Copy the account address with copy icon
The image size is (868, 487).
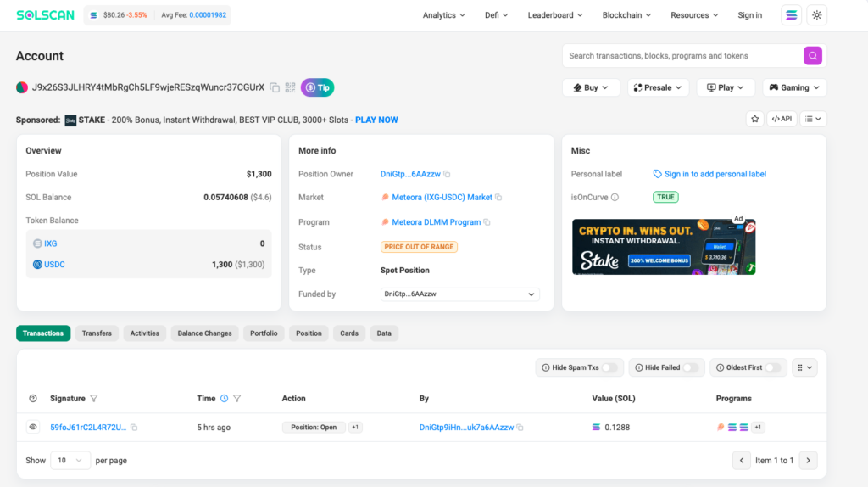[275, 87]
